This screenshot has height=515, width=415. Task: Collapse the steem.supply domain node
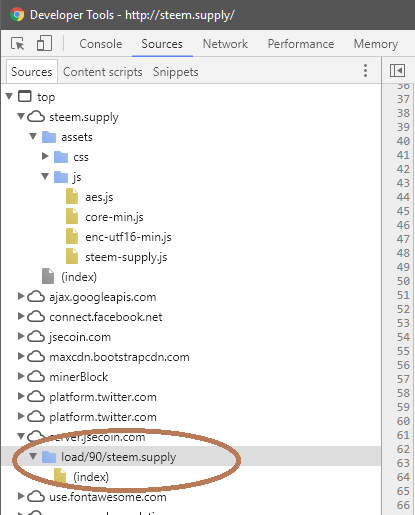tap(21, 116)
